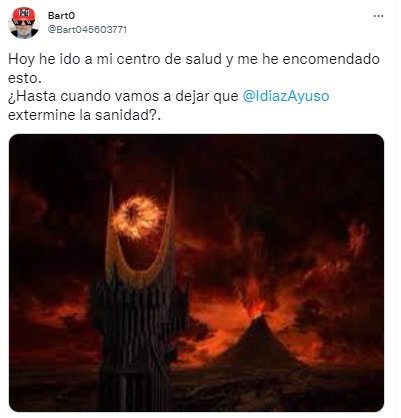The width and height of the screenshot is (401, 418).
Task: Open the attached Mordor image
Action: click(x=196, y=273)
